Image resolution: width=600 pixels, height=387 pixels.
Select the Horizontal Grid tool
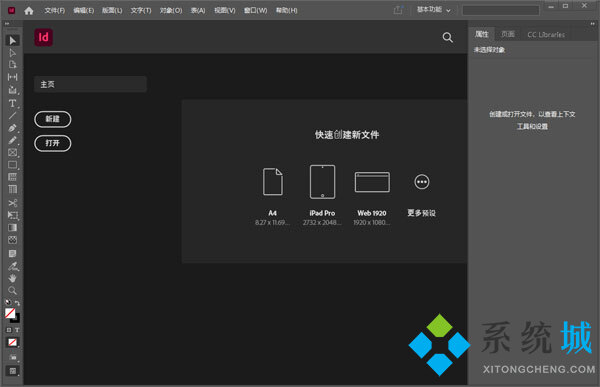click(12, 177)
